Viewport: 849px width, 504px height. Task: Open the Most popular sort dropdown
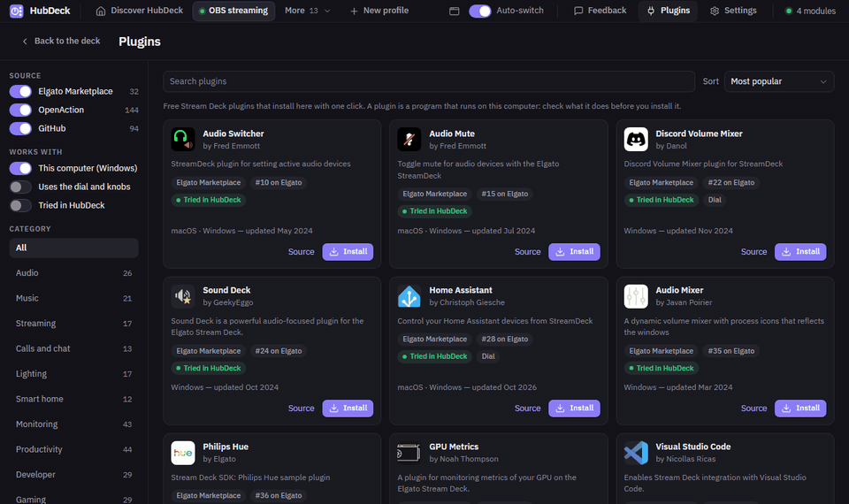click(x=778, y=81)
